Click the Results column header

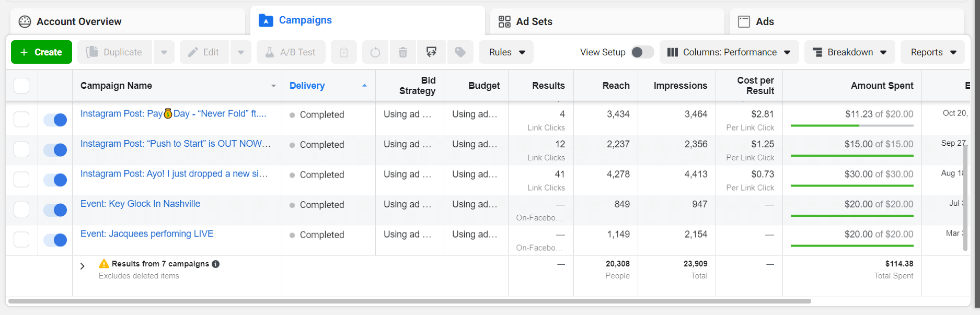pos(541,85)
